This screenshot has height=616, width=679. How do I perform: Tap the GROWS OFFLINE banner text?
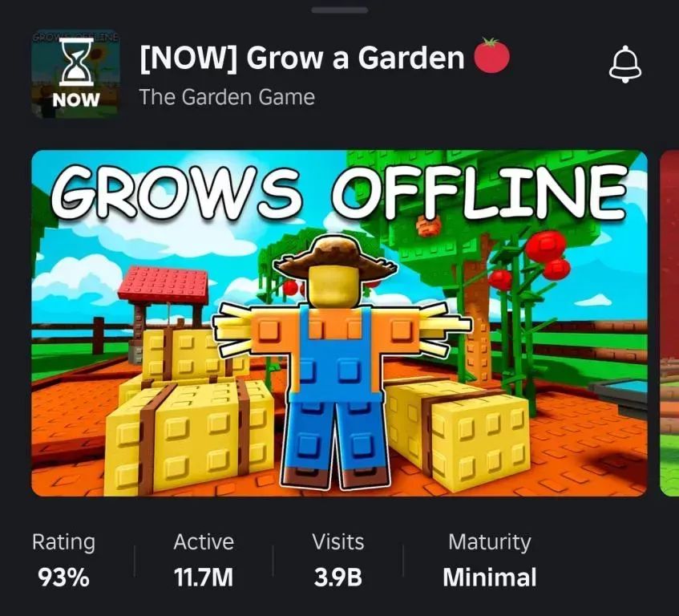(x=340, y=192)
